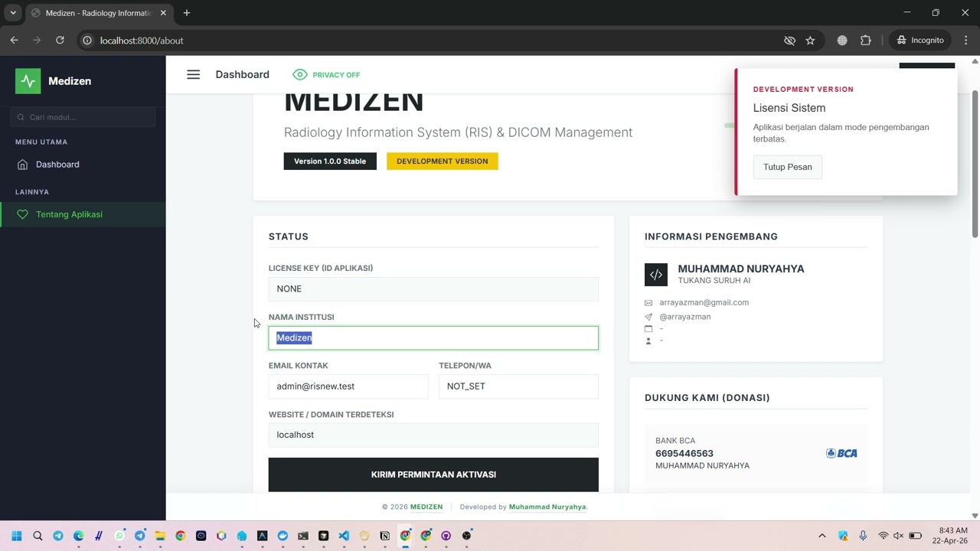The height and width of the screenshot is (551, 980).
Task: Open Microsoft Edge from the taskbar
Action: coord(78,536)
